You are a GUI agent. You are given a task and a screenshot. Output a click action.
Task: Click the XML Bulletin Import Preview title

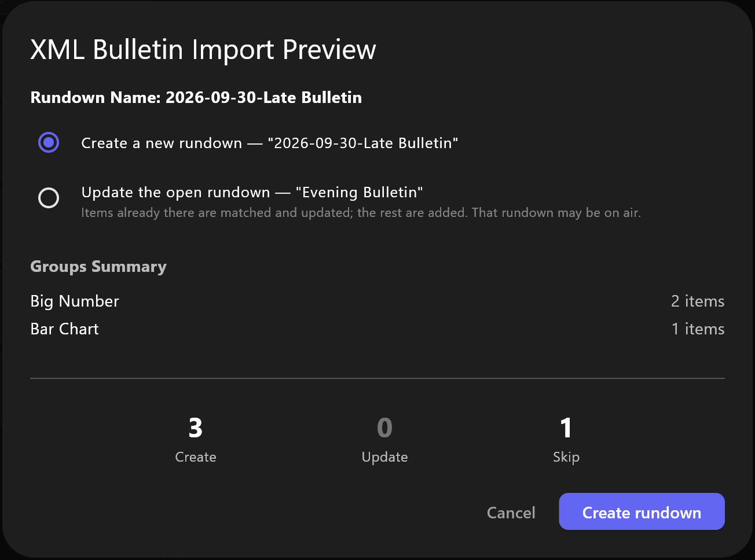click(x=203, y=50)
